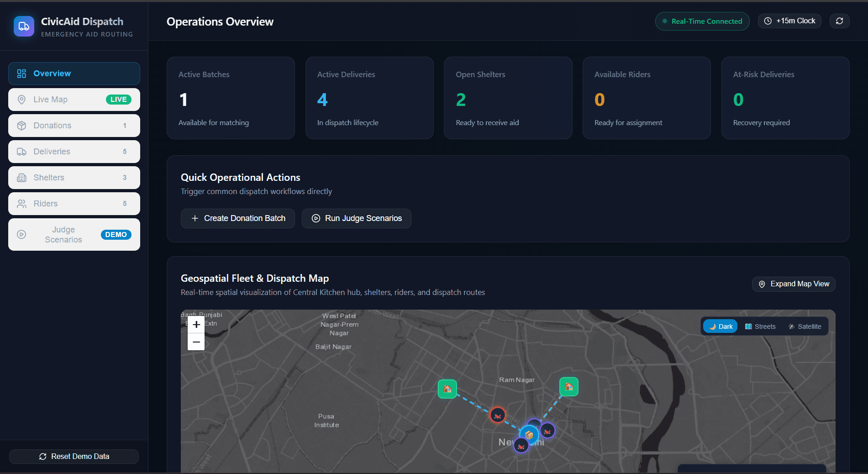Open the Overview sidebar tab
The height and width of the screenshot is (474, 868).
click(x=74, y=74)
